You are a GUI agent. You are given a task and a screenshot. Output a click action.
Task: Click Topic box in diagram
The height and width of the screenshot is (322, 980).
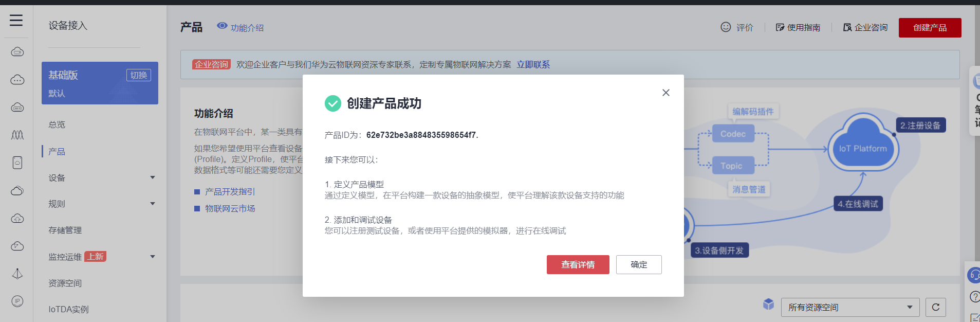coord(733,166)
